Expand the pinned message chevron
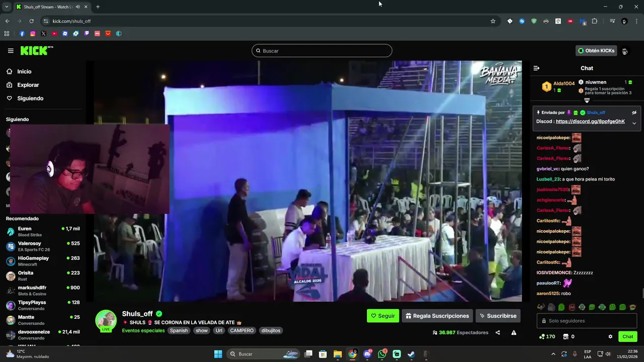This screenshot has height=362, width=644. 634,123
